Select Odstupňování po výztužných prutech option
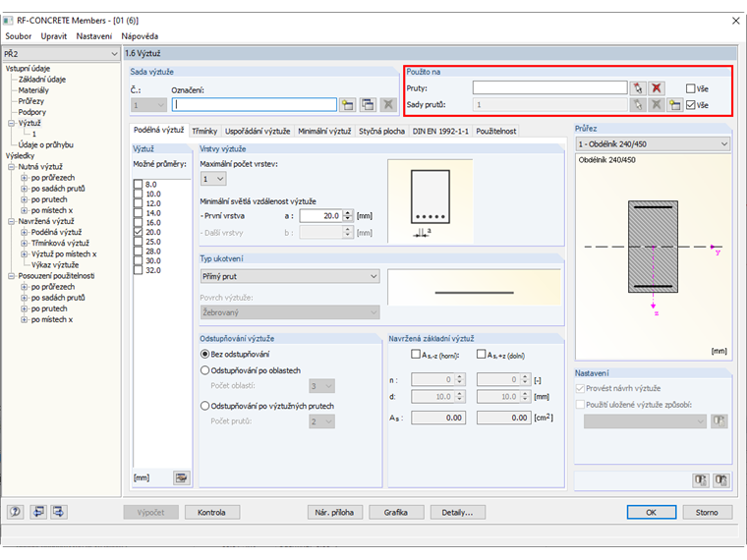 click(204, 406)
